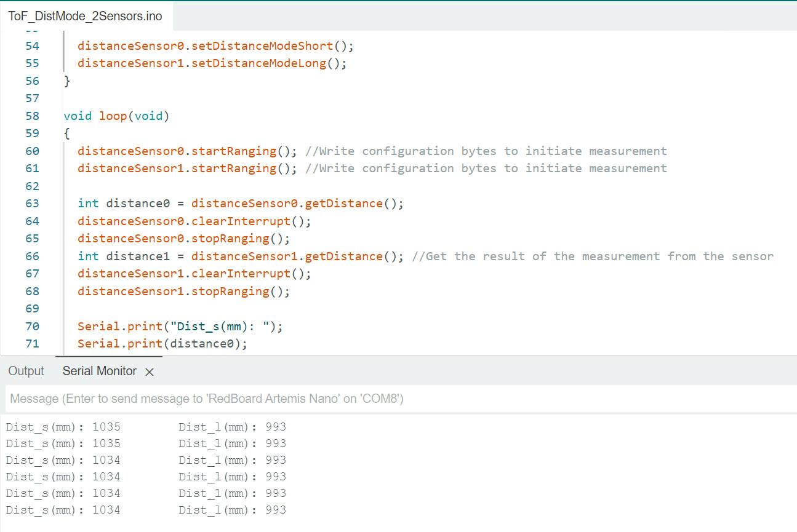Click distanceSensor0.stopRanging on line 65
Image resolution: width=797 pixels, height=532 pixels.
[x=174, y=239]
